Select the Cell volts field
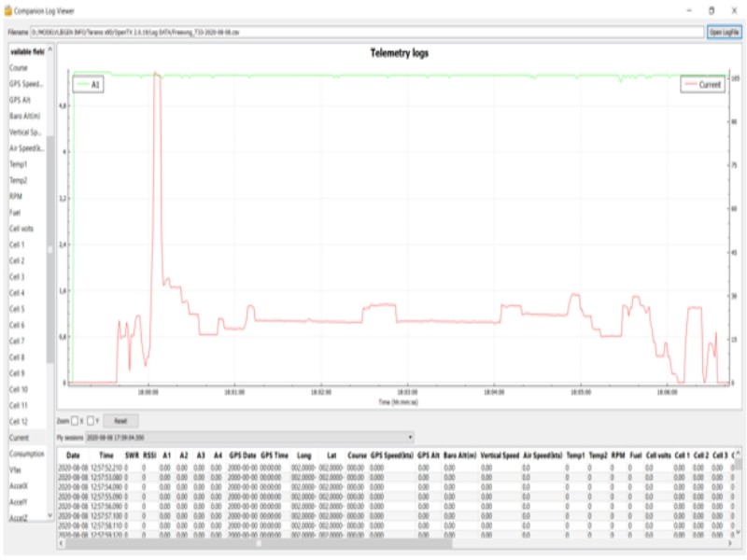Screen dimensions: 747x560 click(x=22, y=229)
